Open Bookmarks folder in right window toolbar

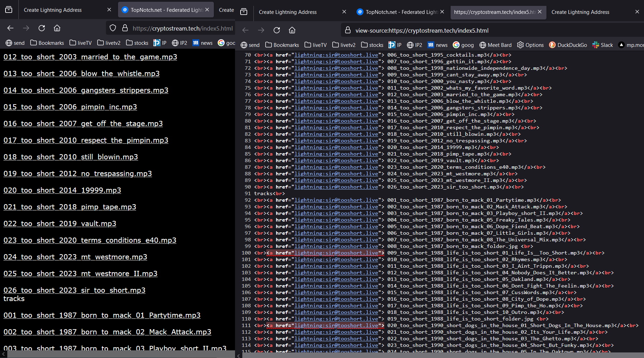coord(282,45)
